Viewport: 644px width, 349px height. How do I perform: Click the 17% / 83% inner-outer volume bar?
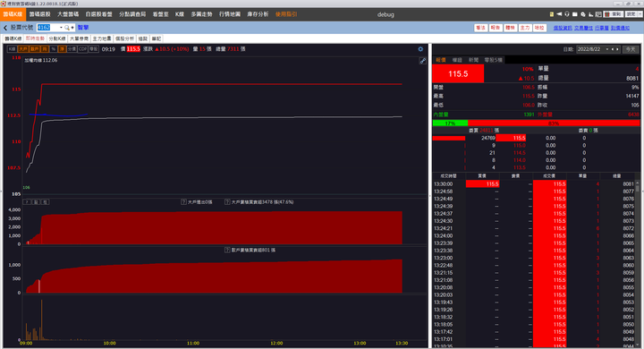(536, 123)
